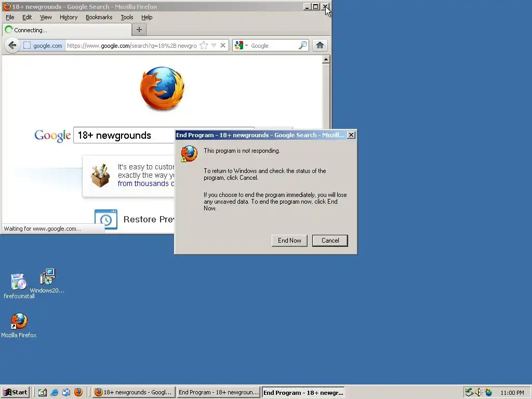
Task: Switch to the active End Program taskbar button
Action: click(x=303, y=392)
